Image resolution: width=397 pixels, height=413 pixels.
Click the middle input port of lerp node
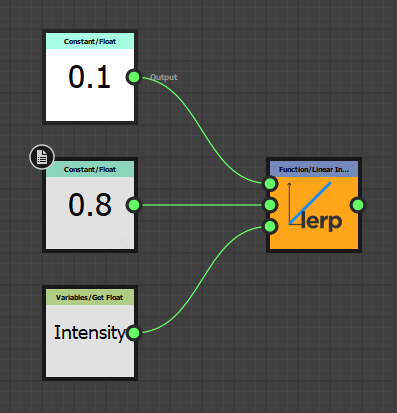270,205
